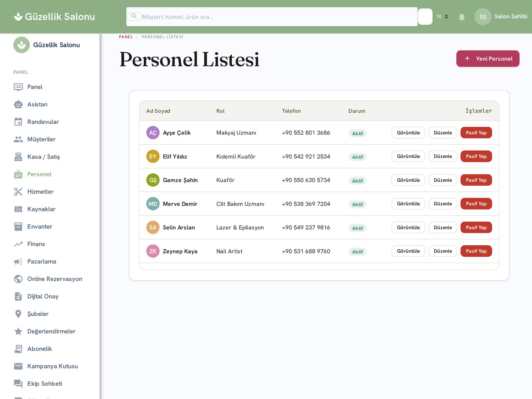Image resolution: width=532 pixels, height=399 pixels.
Task: Click the PANEL breadcrumb link
Action: point(126,37)
